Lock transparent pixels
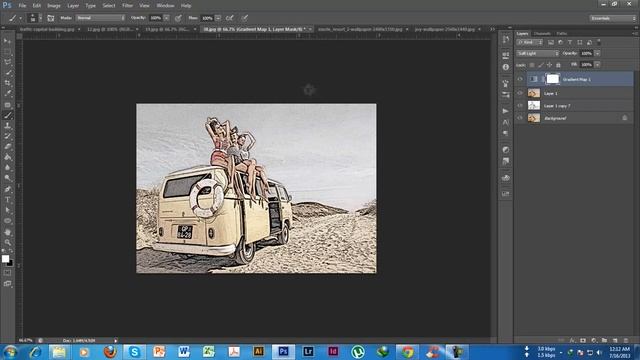640x360 pixels. (x=532, y=65)
